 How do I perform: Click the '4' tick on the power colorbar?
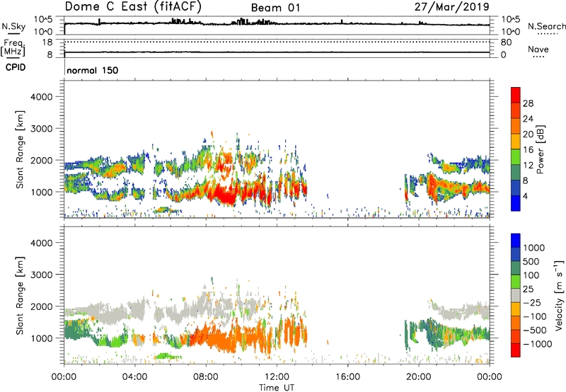coord(525,196)
